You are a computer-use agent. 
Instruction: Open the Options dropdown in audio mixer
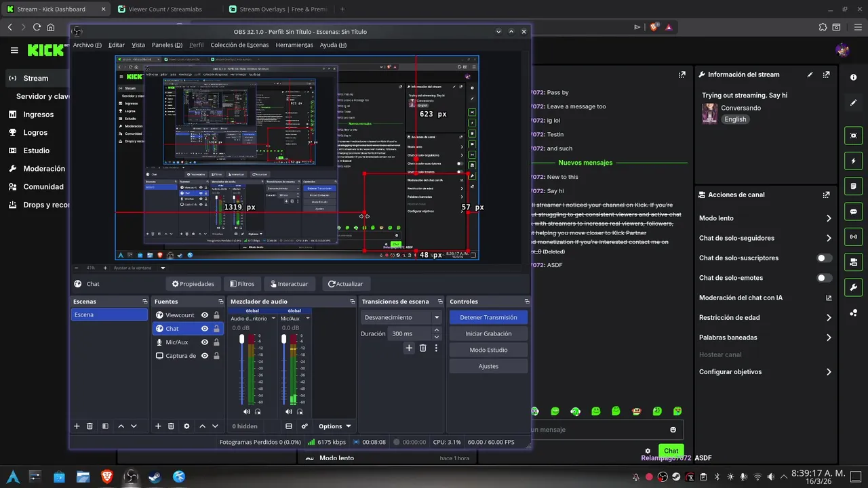(x=334, y=426)
